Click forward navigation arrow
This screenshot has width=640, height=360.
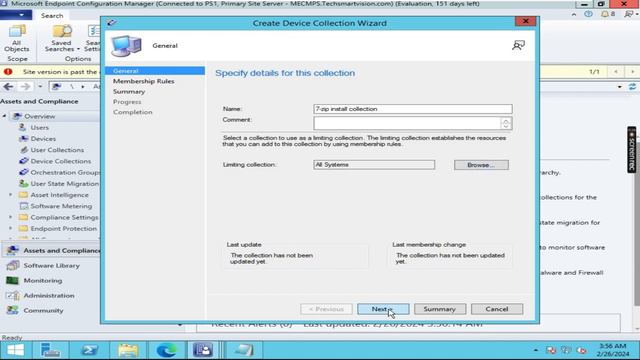coord(25,87)
